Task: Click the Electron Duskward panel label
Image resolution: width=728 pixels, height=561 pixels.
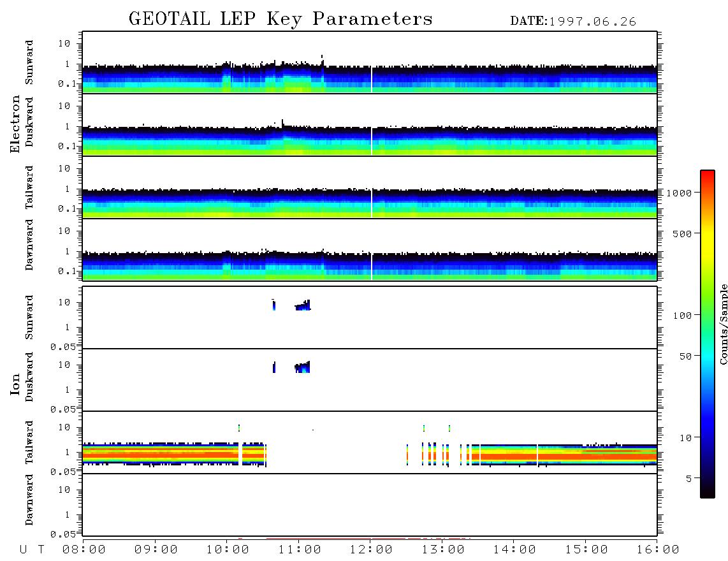Action: pos(29,122)
